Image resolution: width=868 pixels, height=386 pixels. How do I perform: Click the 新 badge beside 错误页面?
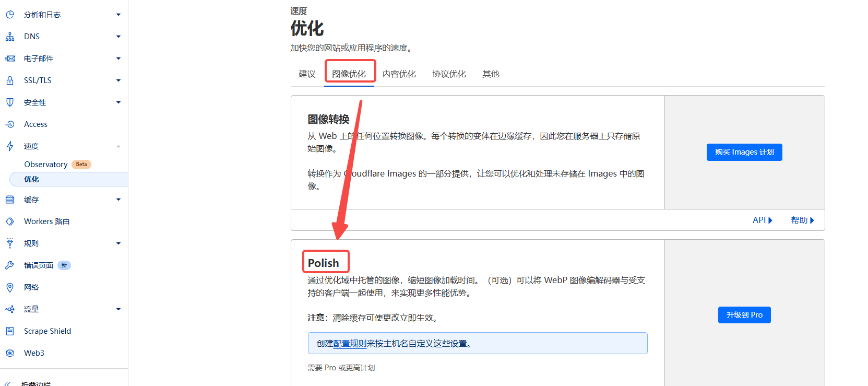(x=64, y=265)
